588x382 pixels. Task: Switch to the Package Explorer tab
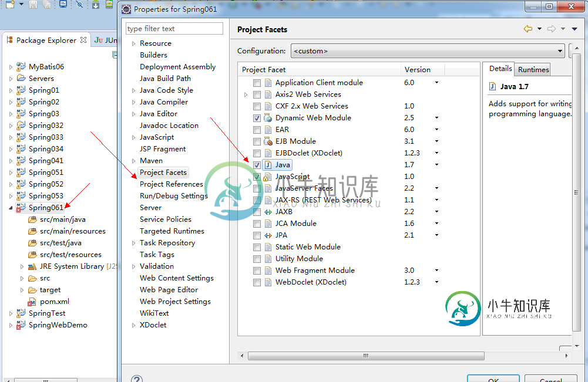(46, 40)
